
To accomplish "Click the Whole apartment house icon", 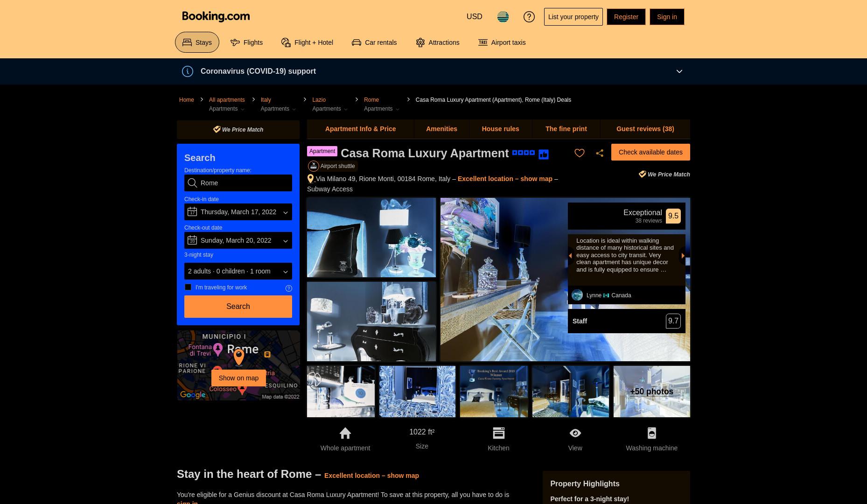I will [x=345, y=433].
